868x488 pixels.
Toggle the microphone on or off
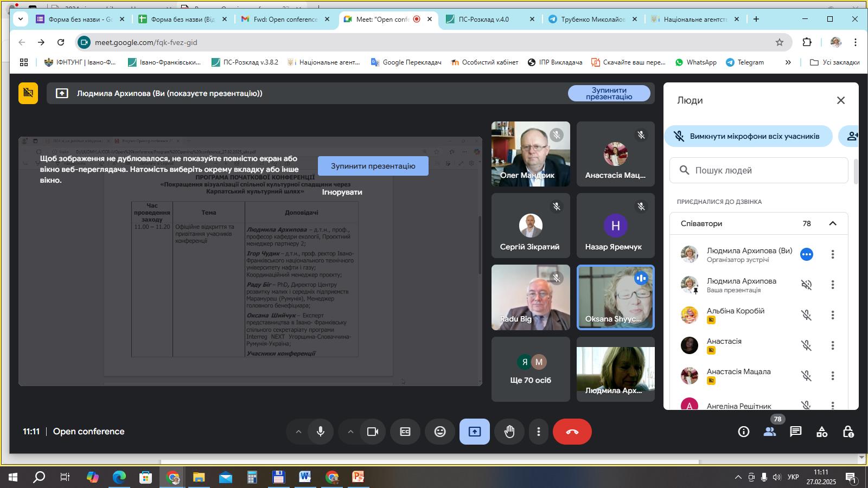[321, 432]
